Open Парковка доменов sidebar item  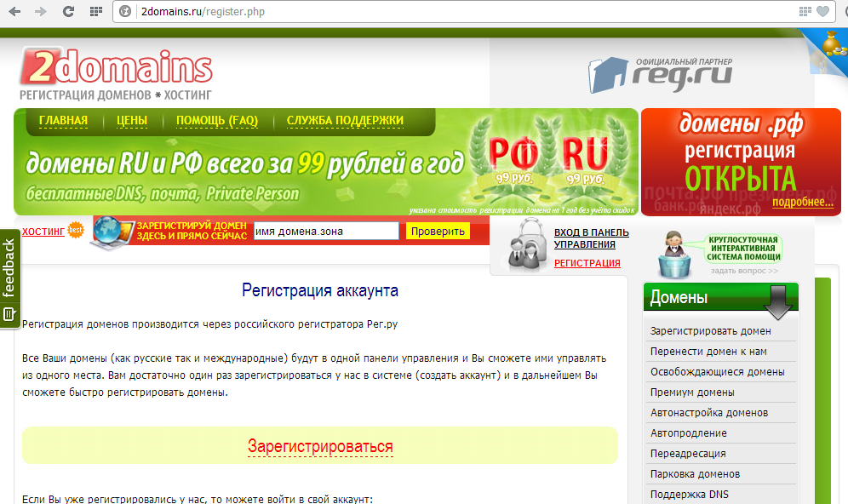[x=695, y=474]
